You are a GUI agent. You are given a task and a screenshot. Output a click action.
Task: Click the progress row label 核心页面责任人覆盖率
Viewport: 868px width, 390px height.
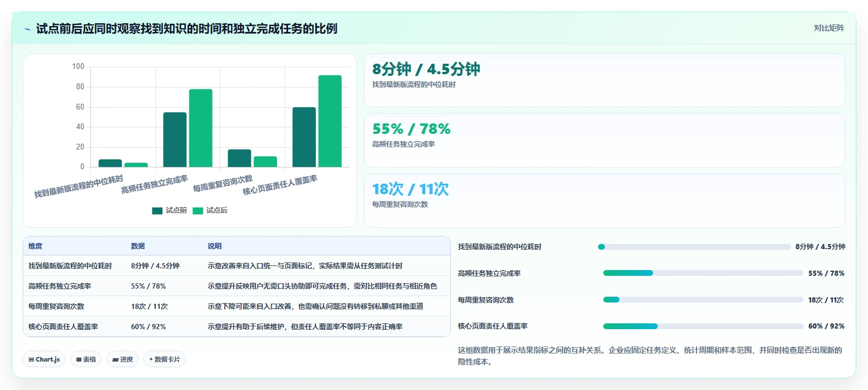493,326
